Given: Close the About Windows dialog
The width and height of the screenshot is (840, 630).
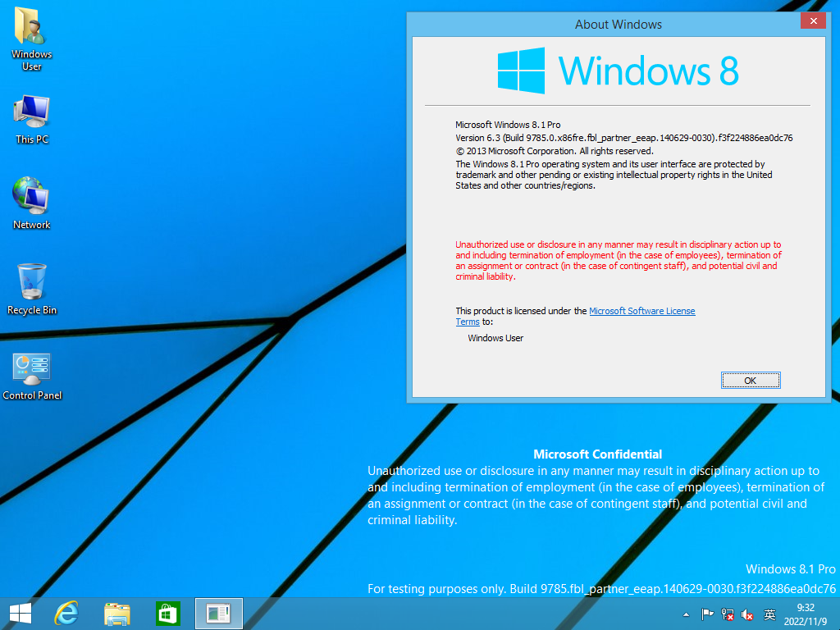Looking at the screenshot, I should pyautogui.click(x=813, y=21).
